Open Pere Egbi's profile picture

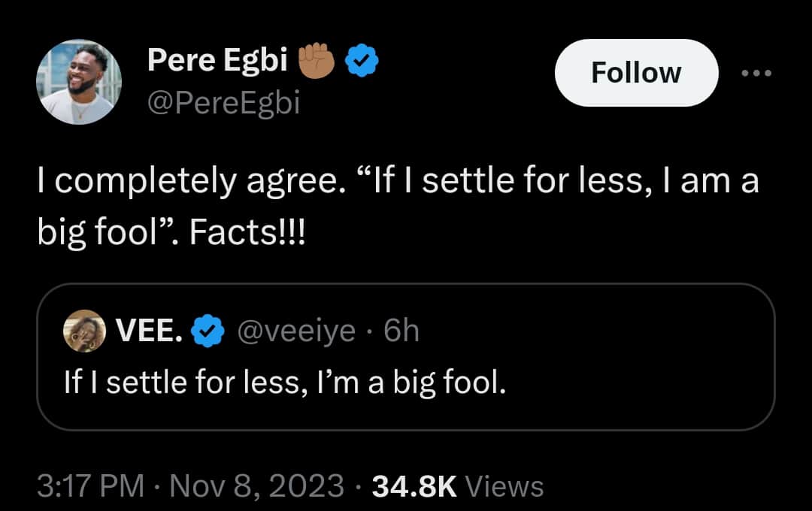point(79,82)
